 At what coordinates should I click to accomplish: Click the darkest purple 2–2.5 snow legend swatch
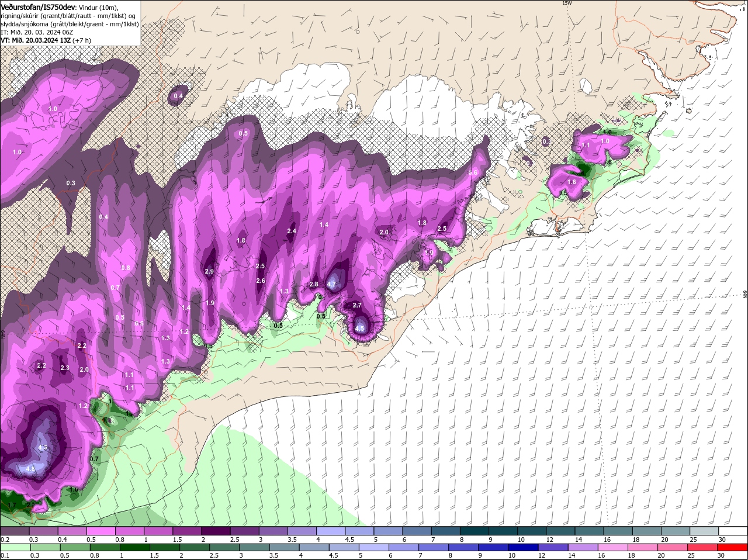pyautogui.click(x=215, y=531)
